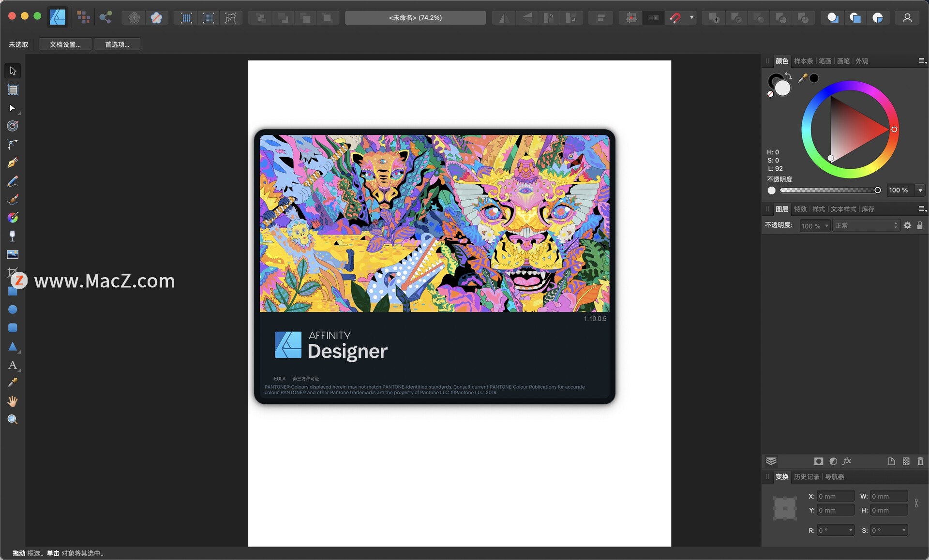
Task: Swap stroke and fill colours arrow
Action: tap(788, 75)
